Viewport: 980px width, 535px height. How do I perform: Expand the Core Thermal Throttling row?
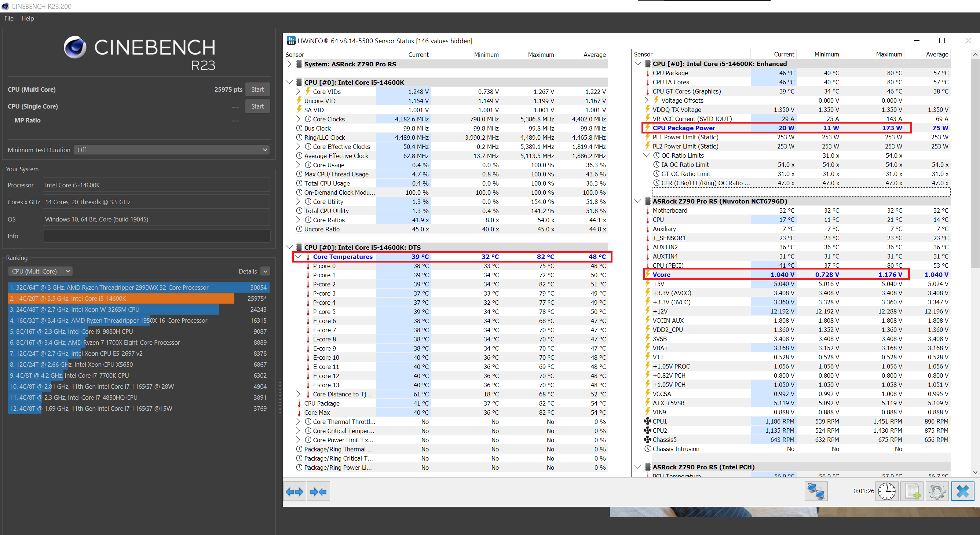(298, 422)
